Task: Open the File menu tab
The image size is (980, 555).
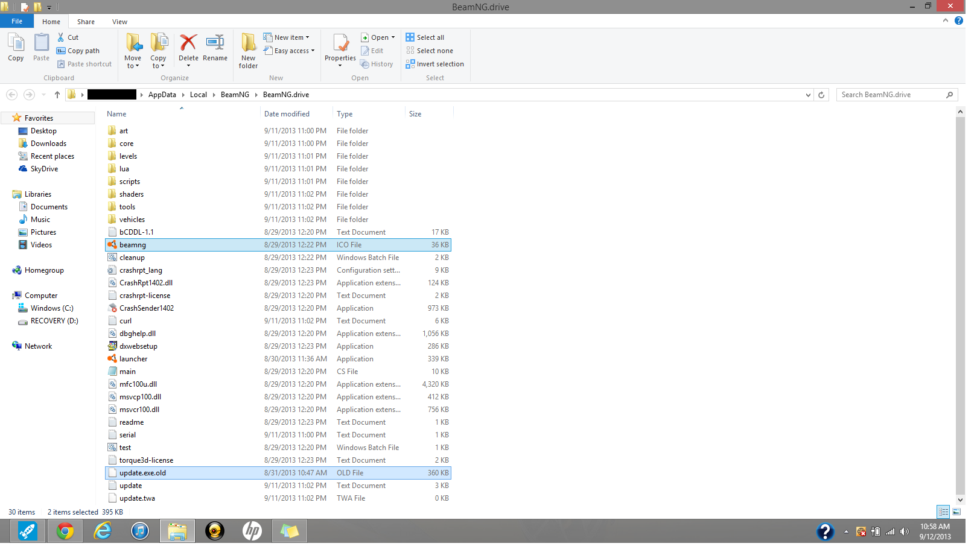Action: coord(17,22)
